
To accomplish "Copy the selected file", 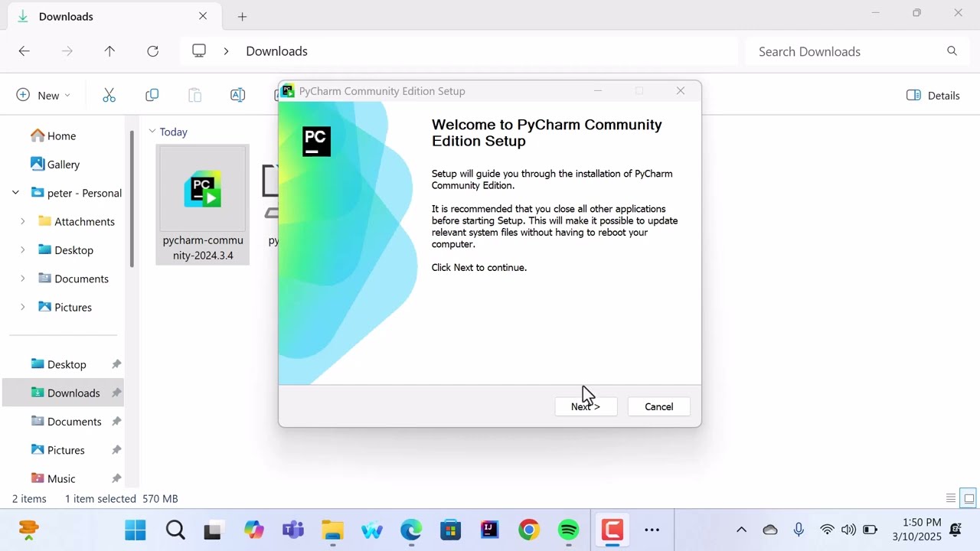I will (x=152, y=95).
